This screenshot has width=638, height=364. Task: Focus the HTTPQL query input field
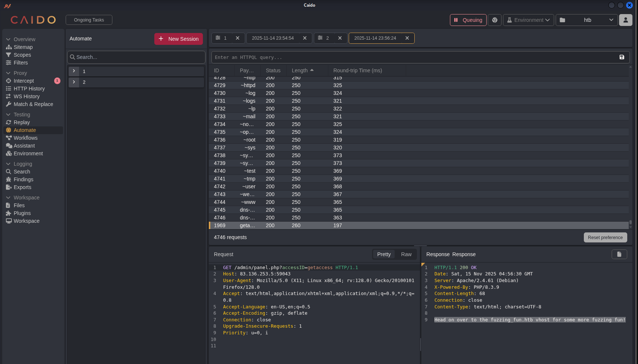[x=414, y=57]
